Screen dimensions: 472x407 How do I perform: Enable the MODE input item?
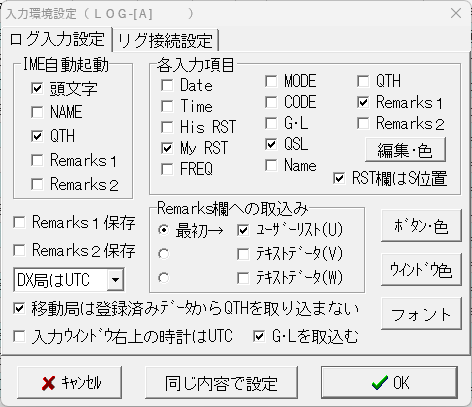tap(271, 81)
